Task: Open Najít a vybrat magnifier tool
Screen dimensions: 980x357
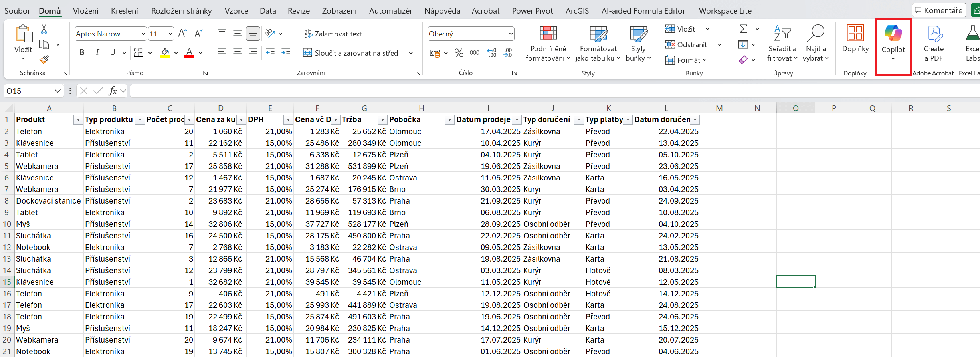Action: tap(815, 43)
